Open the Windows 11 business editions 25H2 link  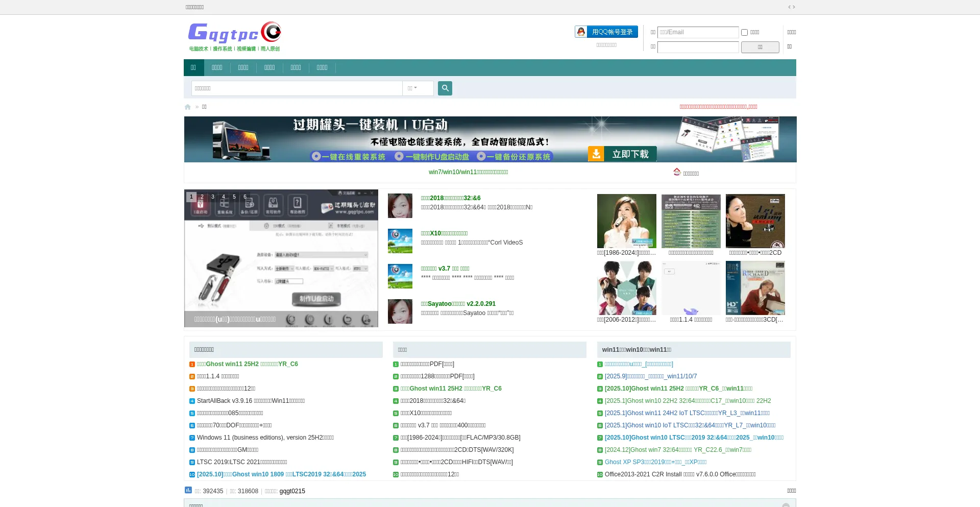click(x=265, y=438)
